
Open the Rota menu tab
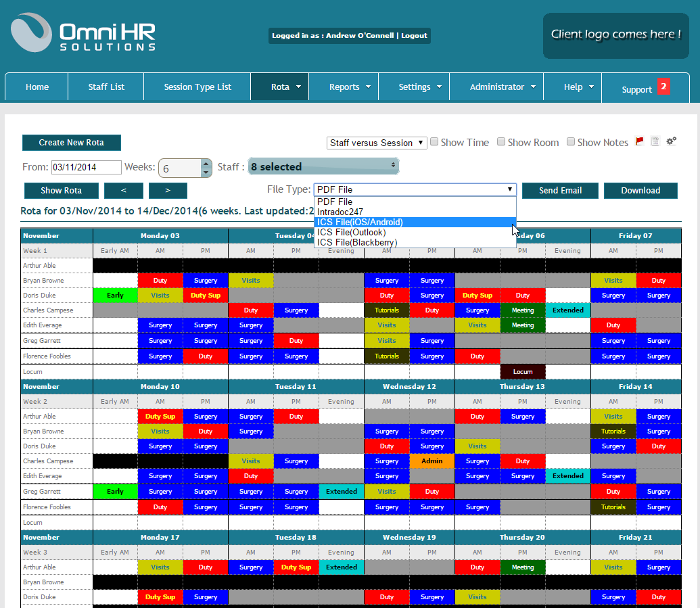click(280, 87)
